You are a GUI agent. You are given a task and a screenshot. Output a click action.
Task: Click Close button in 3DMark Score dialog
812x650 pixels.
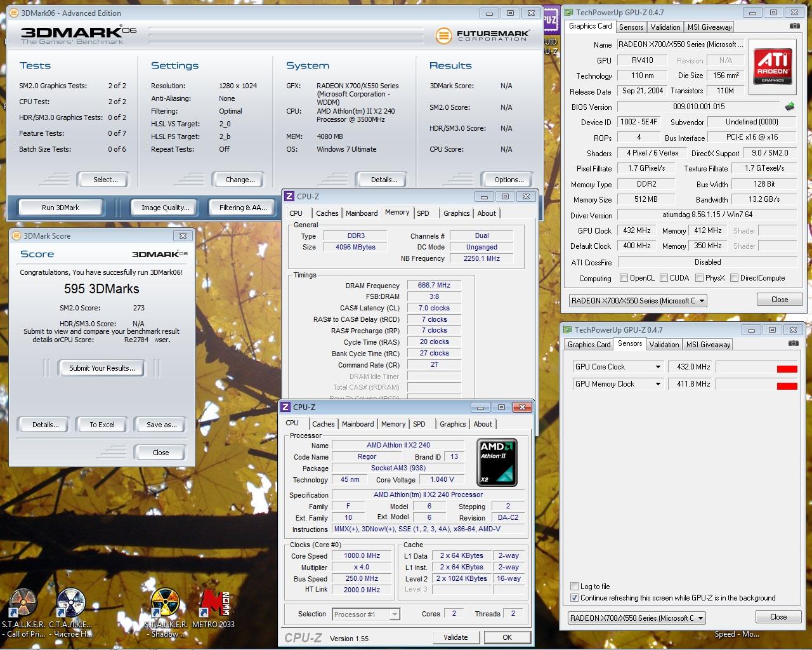click(161, 453)
